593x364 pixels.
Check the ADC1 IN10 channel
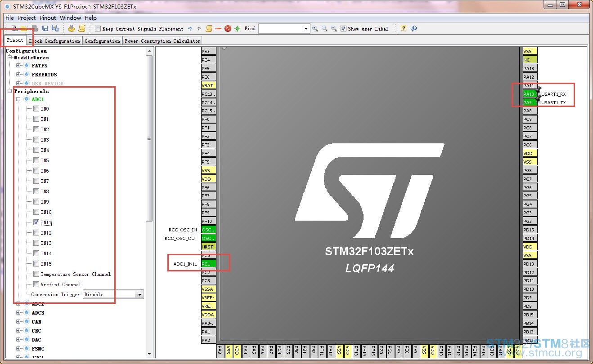[36, 212]
